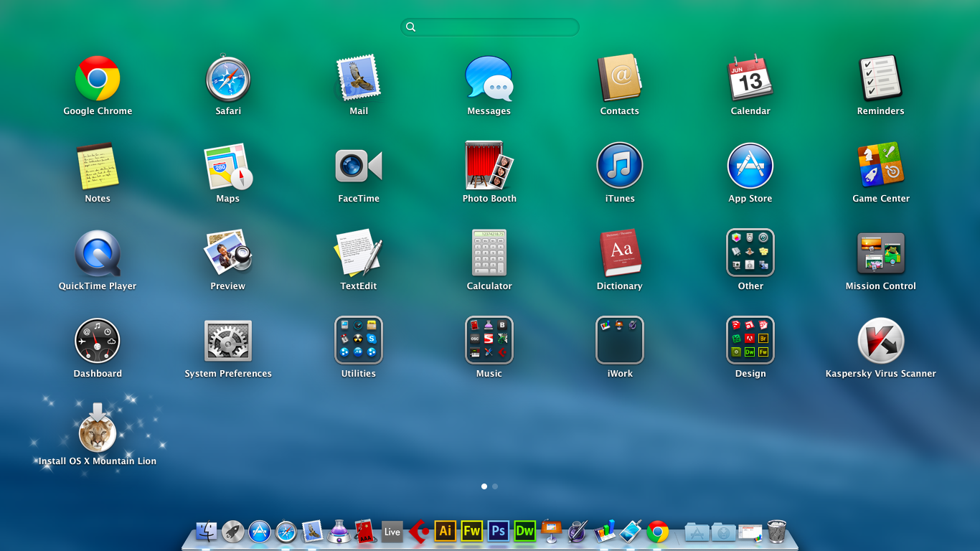Launch Google Chrome from the Dock
Screen dimensions: 980x551
click(658, 531)
